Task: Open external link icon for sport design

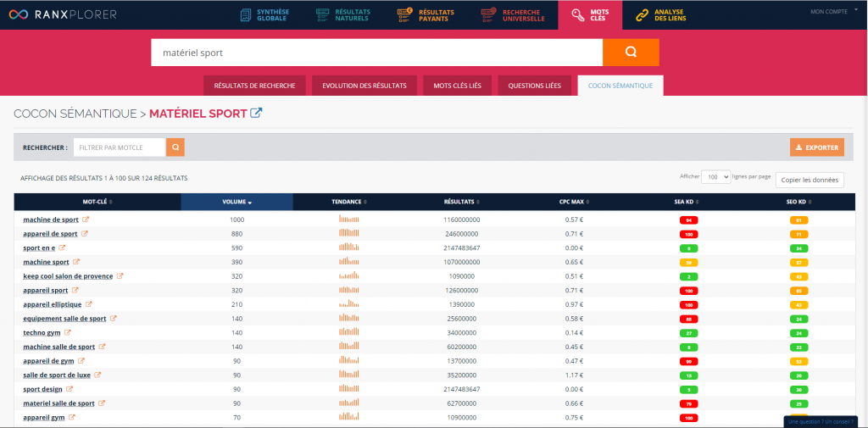Action: point(70,389)
